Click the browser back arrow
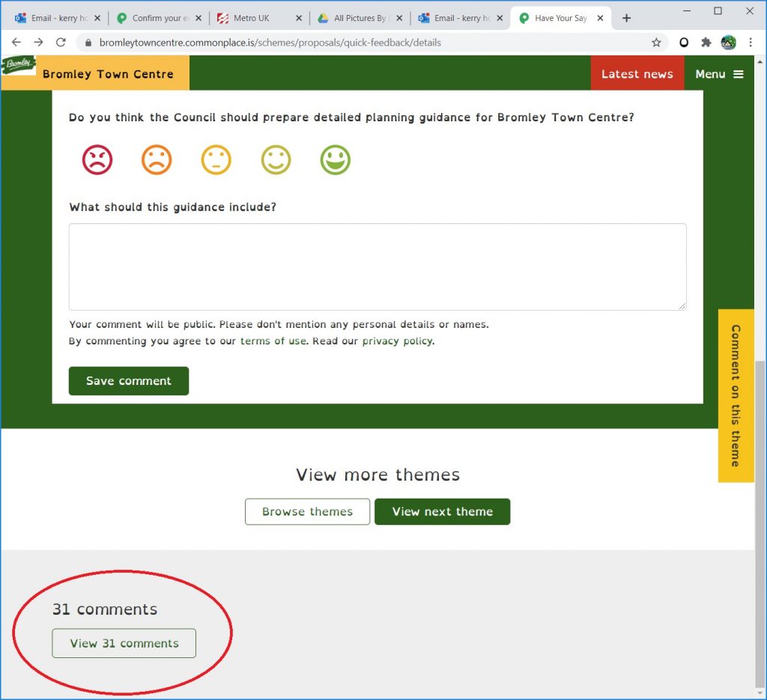Viewport: 767px width, 700px height. 16,43
